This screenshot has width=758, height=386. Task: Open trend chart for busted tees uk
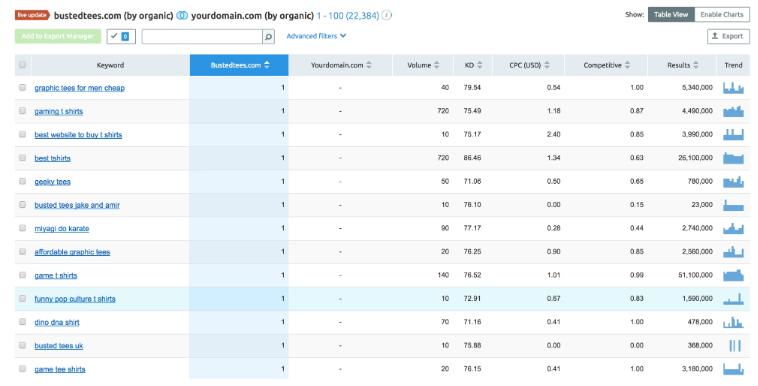(x=734, y=345)
